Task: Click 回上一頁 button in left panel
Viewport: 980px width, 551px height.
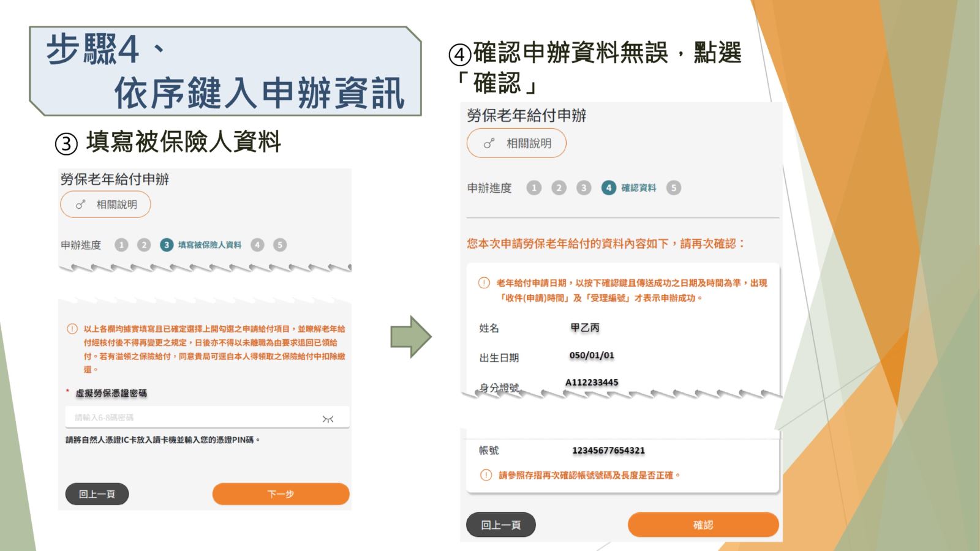Action: tap(97, 494)
